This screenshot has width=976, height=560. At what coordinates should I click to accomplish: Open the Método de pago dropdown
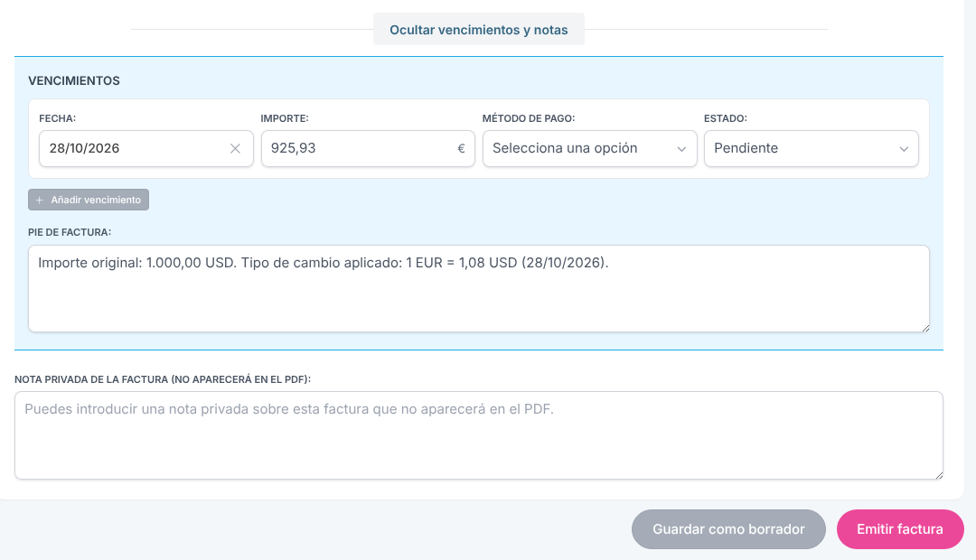589,149
